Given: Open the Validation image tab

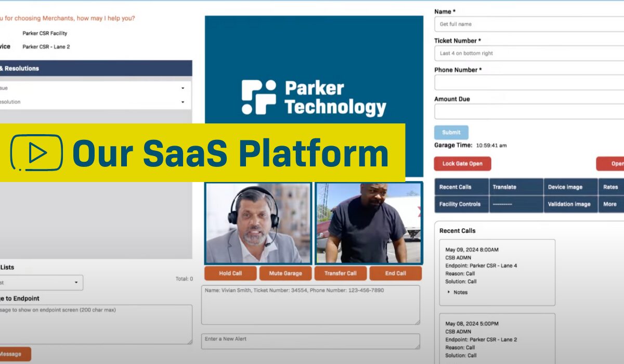Looking at the screenshot, I should (569, 204).
